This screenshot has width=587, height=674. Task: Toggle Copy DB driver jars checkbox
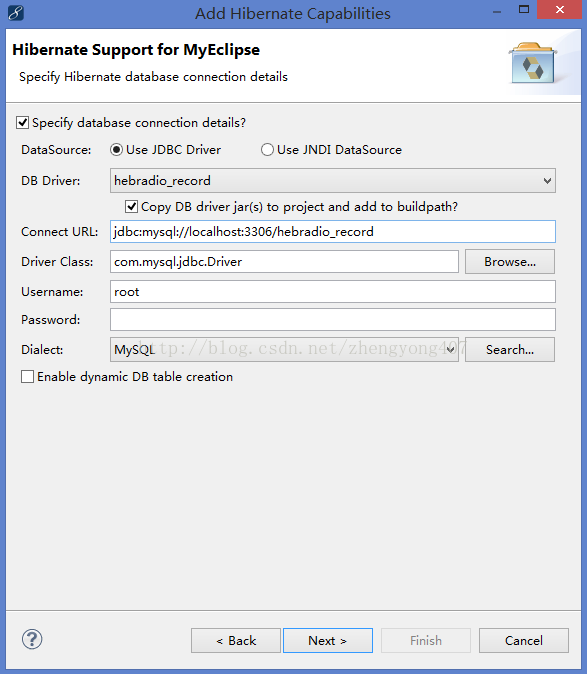tap(131, 207)
